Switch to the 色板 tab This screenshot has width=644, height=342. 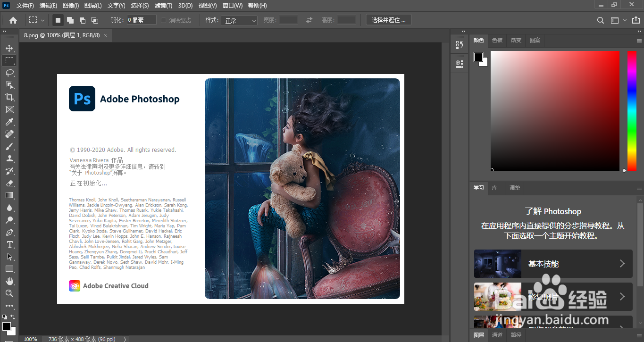497,41
